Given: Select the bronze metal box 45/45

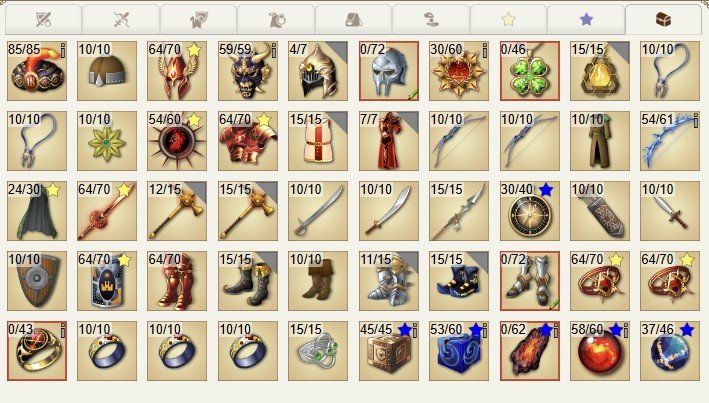Looking at the screenshot, I should (389, 351).
